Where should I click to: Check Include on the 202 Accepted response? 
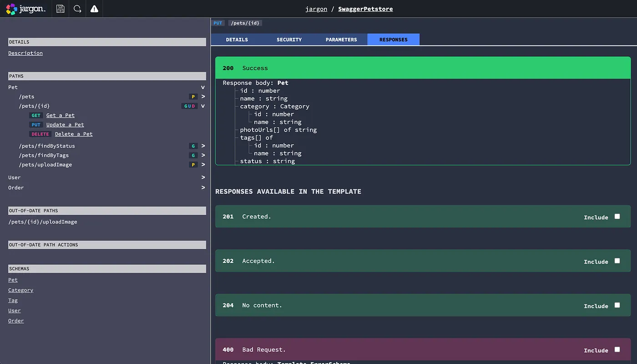[617, 261]
